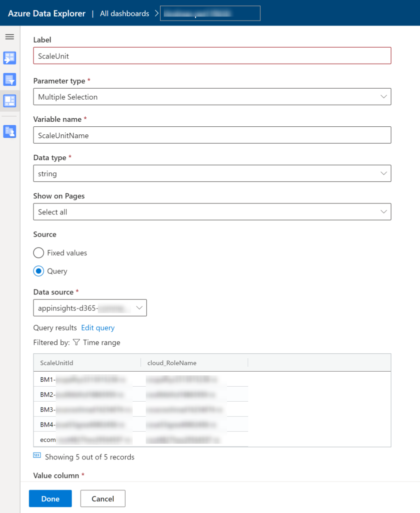Viewport: 420px width, 513px height.
Task: Select the BM3- row in results
Action: (141, 409)
